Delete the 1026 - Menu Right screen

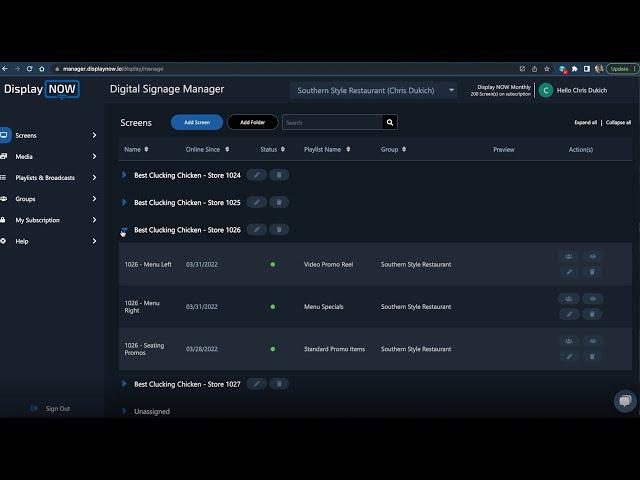(x=593, y=314)
